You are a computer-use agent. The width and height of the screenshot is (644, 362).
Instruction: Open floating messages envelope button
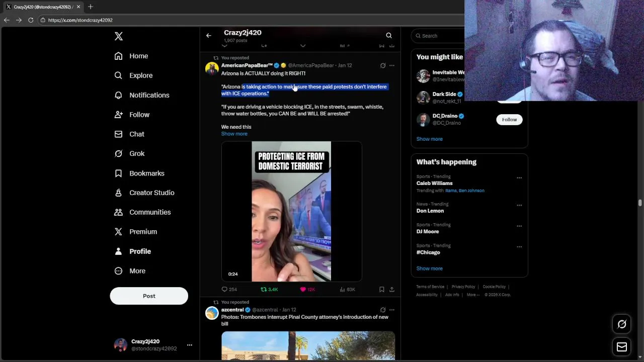pyautogui.click(x=622, y=347)
